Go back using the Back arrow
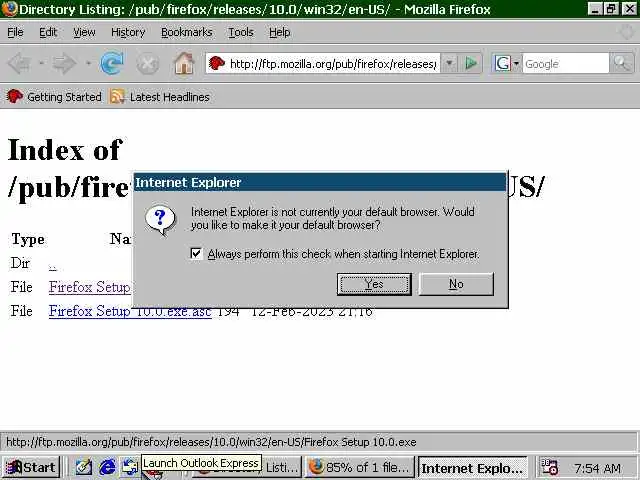The width and height of the screenshot is (640, 480). tap(19, 64)
